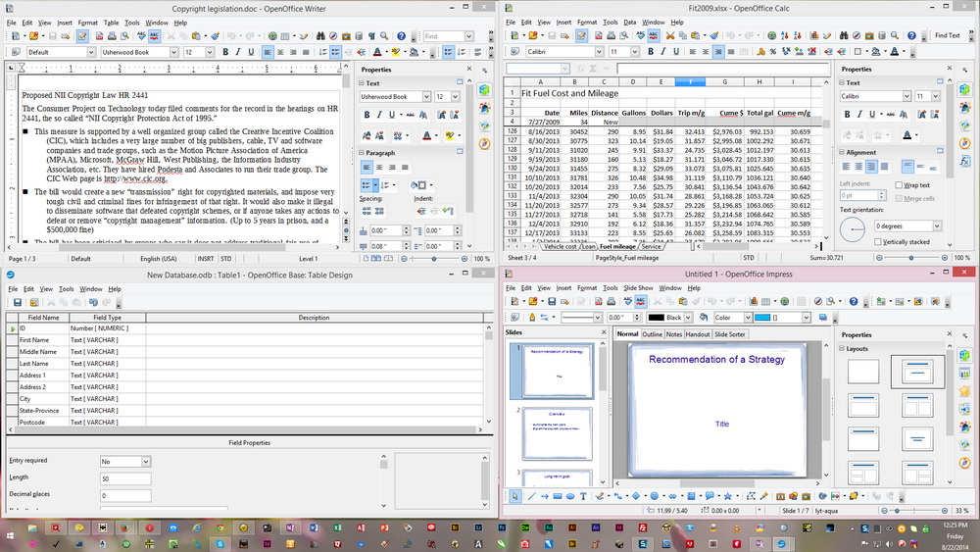Click the Cut scissors icon in Calc toolbar
Image resolution: width=980 pixels, height=552 pixels.
[x=669, y=35]
